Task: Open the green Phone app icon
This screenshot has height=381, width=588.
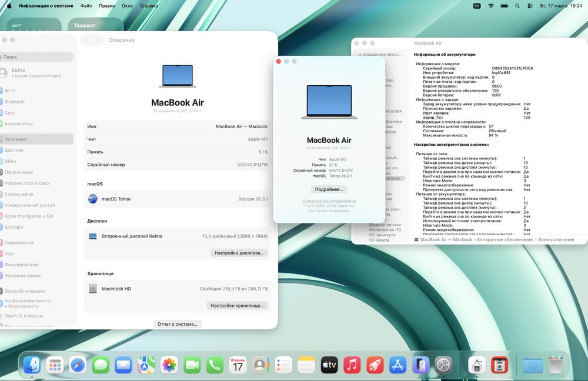Action: click(x=215, y=365)
